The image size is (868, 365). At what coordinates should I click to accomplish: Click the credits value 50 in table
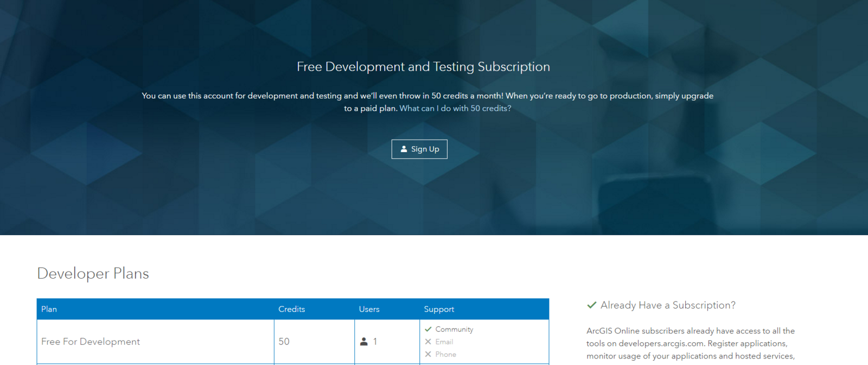point(284,342)
